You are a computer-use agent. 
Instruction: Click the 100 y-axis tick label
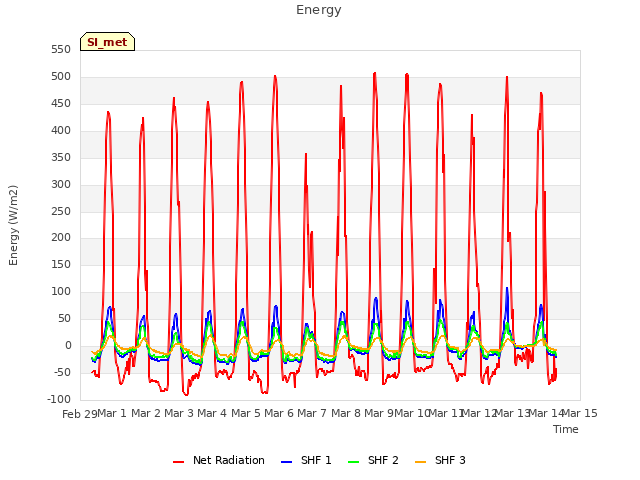[61, 291]
